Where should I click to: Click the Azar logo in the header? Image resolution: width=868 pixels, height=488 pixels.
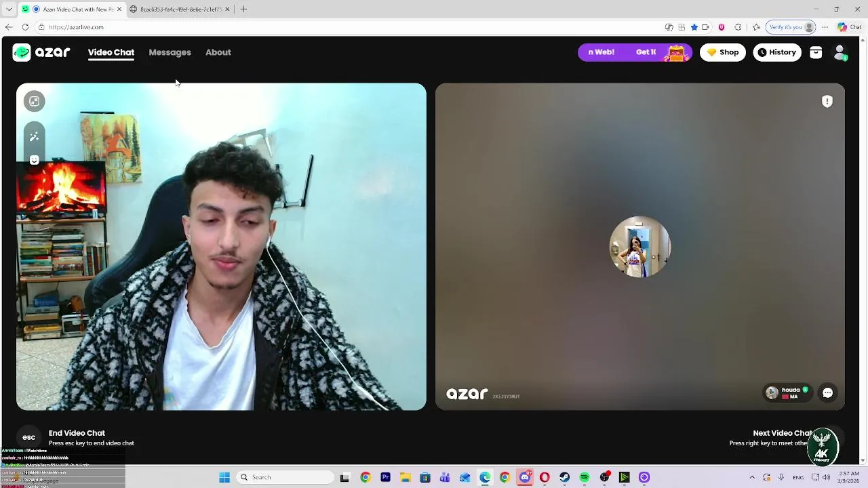[41, 52]
